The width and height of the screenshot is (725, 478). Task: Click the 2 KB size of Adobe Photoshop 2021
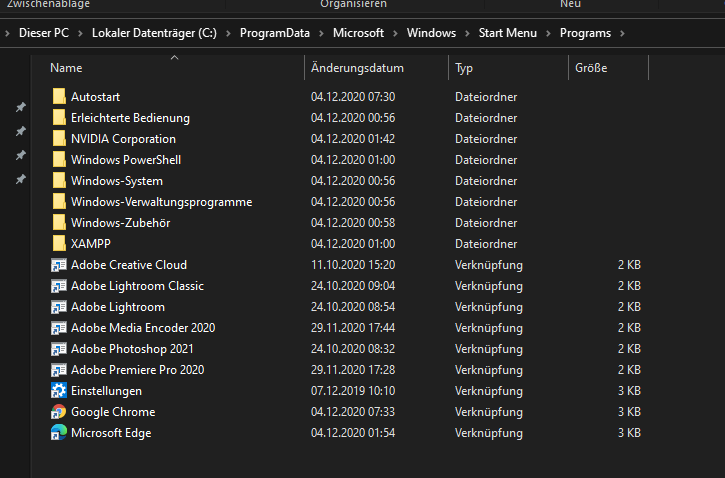pos(629,349)
